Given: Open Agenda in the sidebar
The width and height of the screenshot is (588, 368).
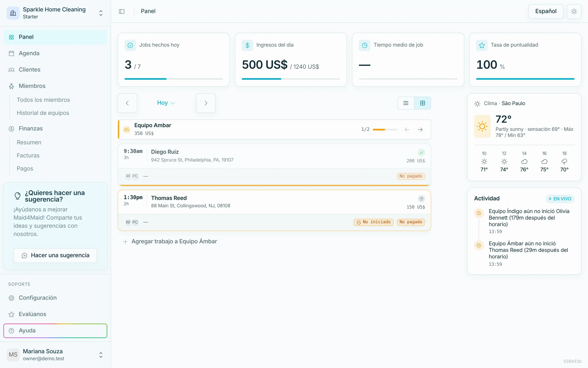Looking at the screenshot, I should (55, 53).
